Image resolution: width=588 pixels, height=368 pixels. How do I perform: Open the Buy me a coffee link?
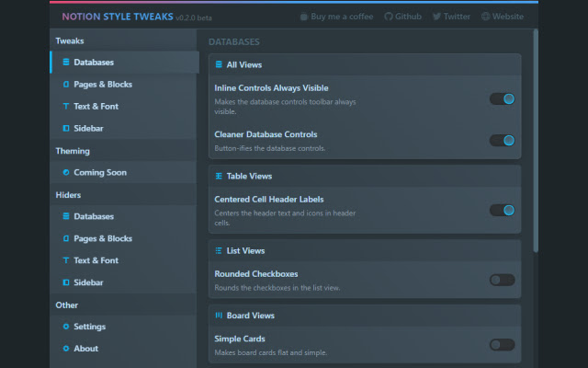pyautogui.click(x=337, y=17)
